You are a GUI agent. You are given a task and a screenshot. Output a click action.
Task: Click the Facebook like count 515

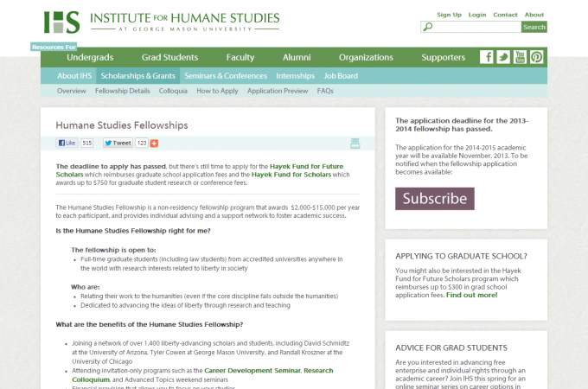coord(87,143)
